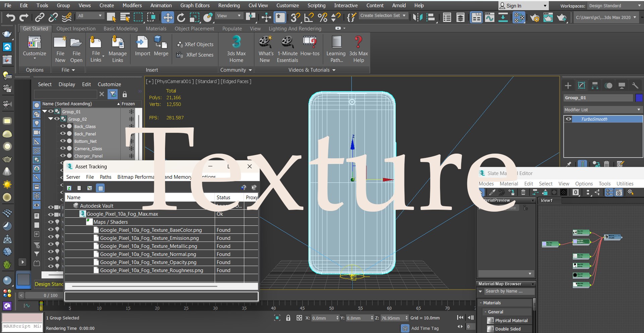Click Add Time Tag label
The height and width of the screenshot is (333, 644).
click(x=425, y=328)
